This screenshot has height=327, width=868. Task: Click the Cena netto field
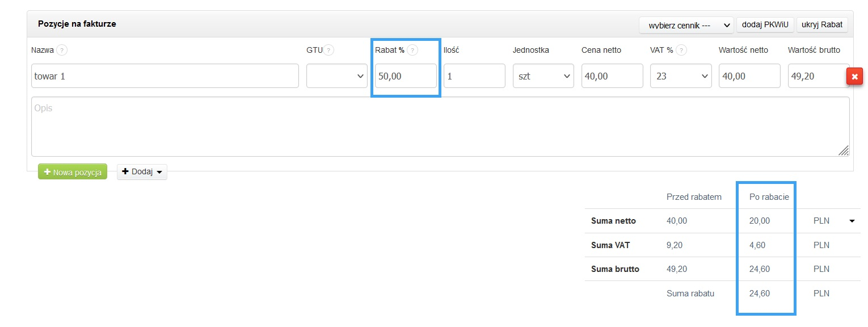(x=612, y=76)
